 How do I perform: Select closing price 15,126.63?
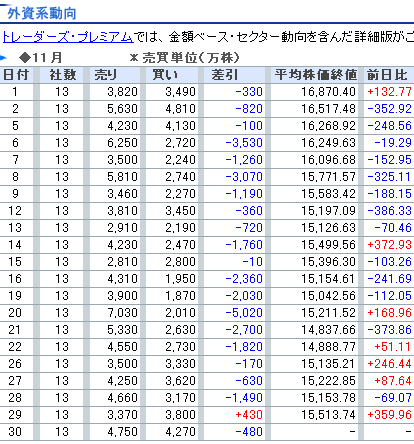coord(328,228)
